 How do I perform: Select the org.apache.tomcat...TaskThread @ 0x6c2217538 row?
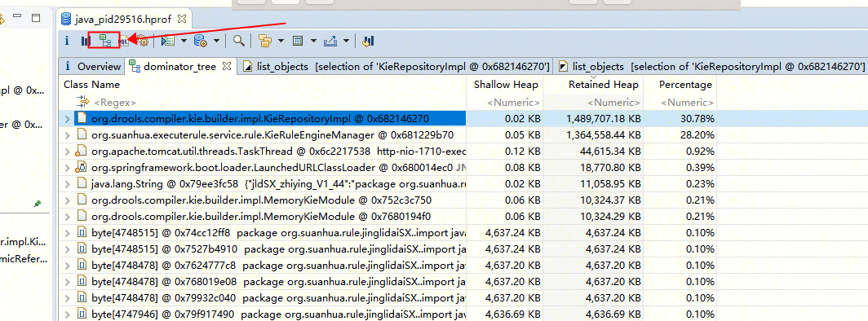point(387,151)
